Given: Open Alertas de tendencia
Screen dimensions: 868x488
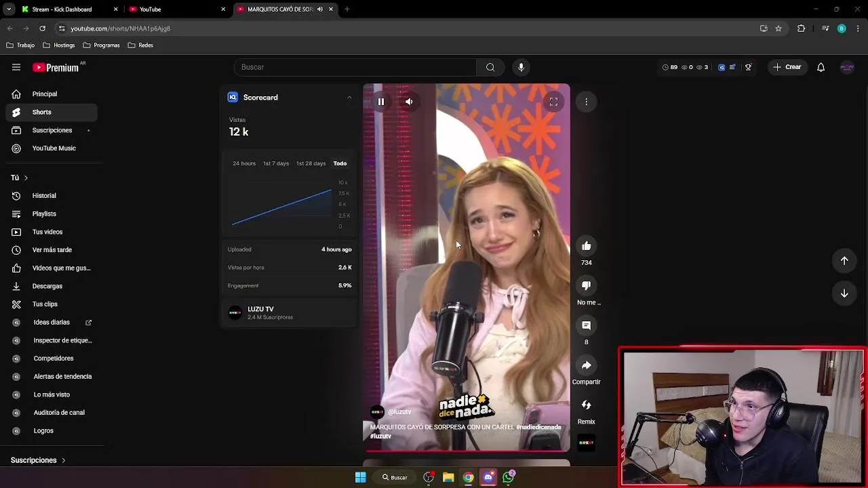Looking at the screenshot, I should pyautogui.click(x=52, y=376).
